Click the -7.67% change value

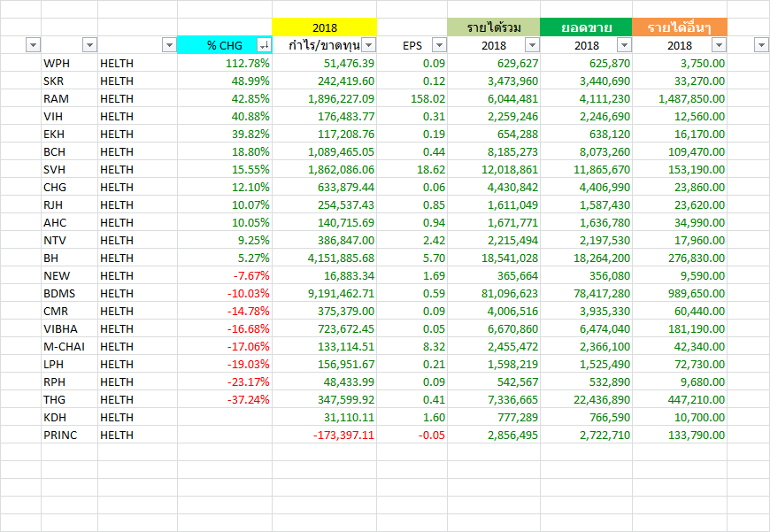click(251, 275)
